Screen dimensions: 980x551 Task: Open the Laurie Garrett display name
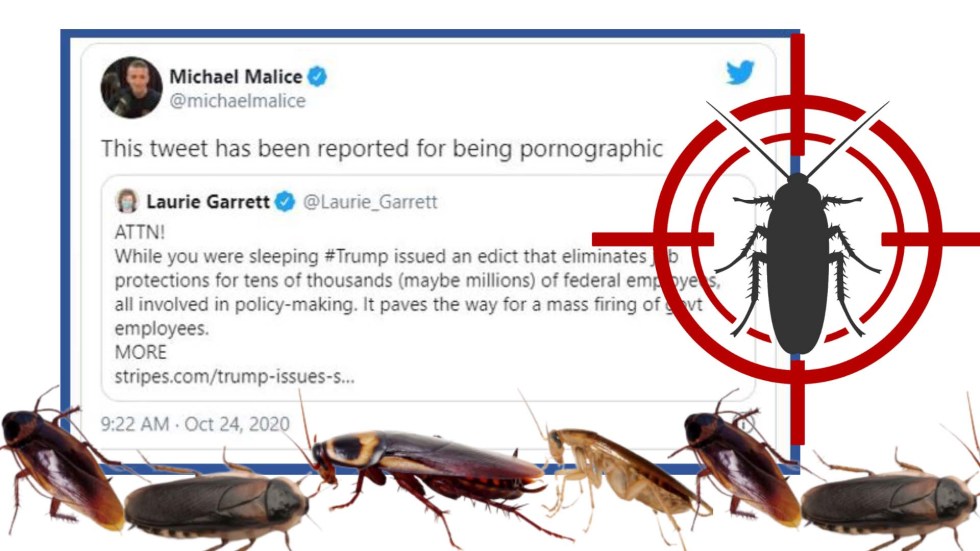(208, 201)
